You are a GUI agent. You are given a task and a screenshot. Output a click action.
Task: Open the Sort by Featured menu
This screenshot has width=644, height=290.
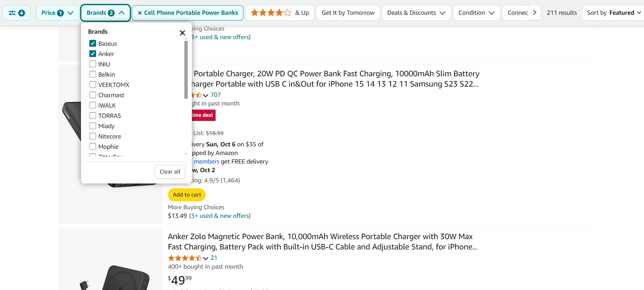pyautogui.click(x=613, y=13)
